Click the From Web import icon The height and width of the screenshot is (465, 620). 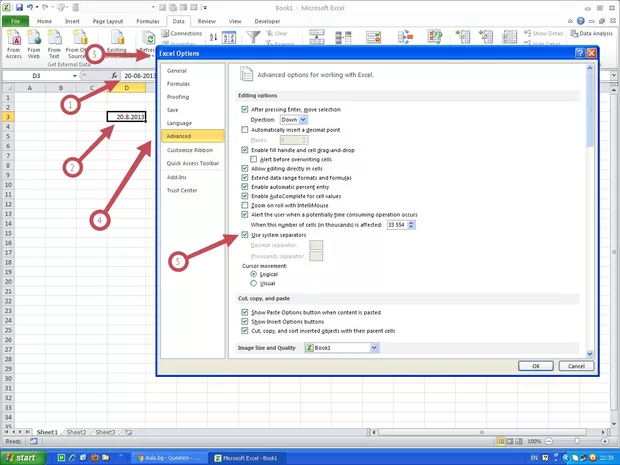click(x=34, y=44)
